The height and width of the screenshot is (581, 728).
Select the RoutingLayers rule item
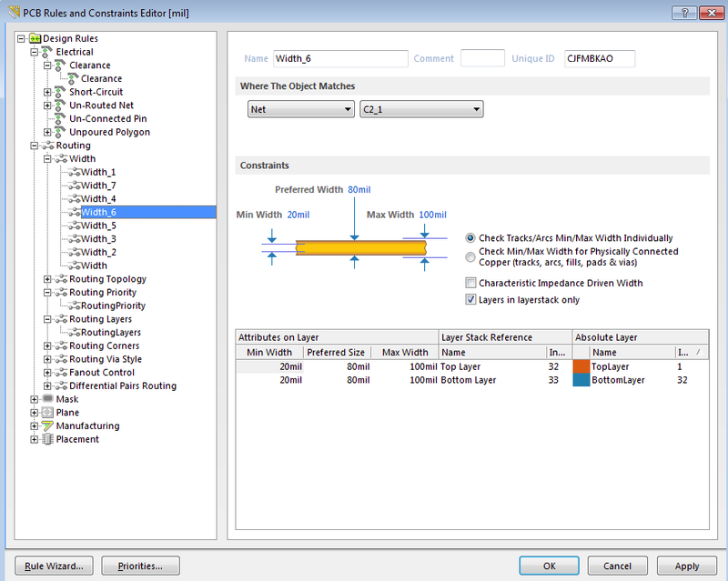tap(110, 333)
